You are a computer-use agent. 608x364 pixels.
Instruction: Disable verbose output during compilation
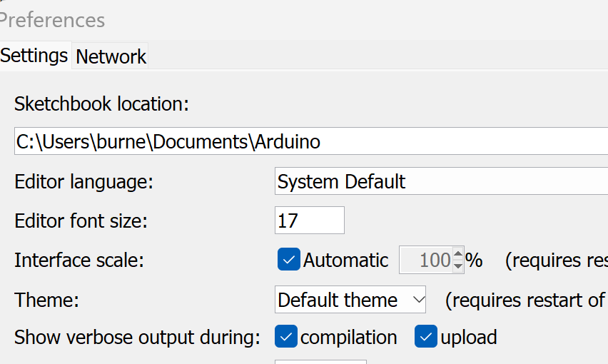click(x=286, y=337)
